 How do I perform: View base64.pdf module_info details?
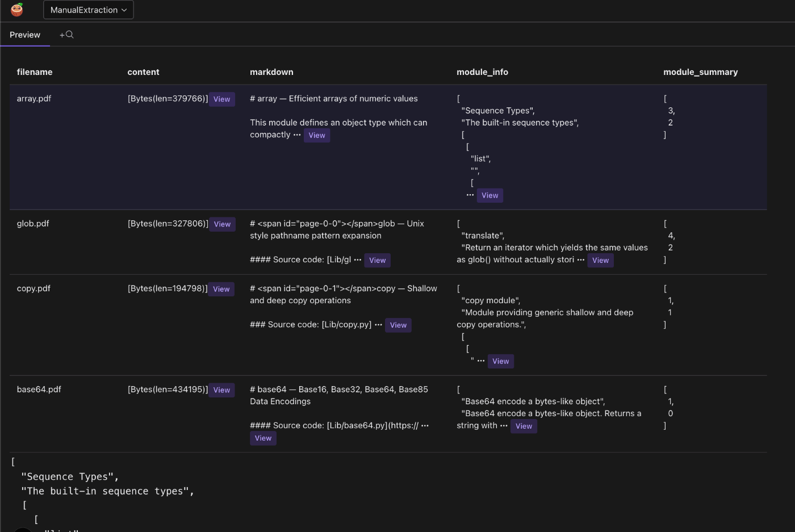coord(523,426)
